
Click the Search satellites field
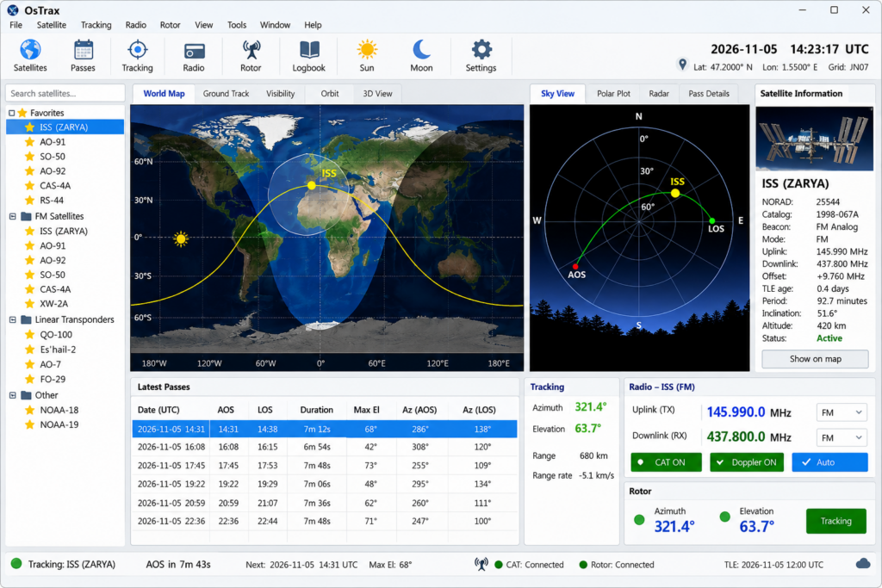pyautogui.click(x=65, y=93)
